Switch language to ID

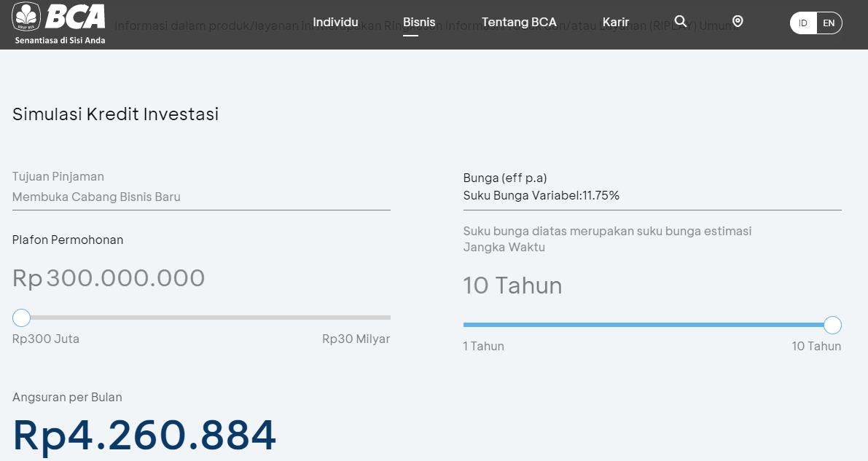click(x=802, y=23)
